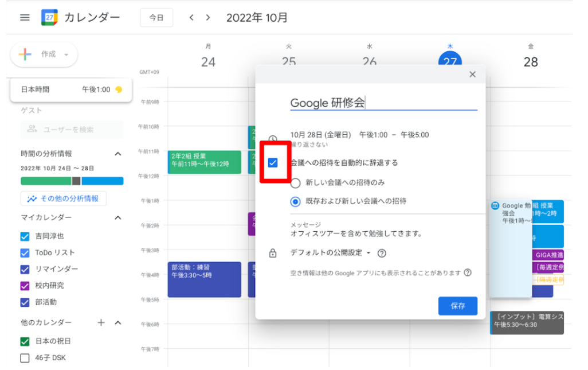Click the out-of-office icon on Google 勉強会

[495, 205]
